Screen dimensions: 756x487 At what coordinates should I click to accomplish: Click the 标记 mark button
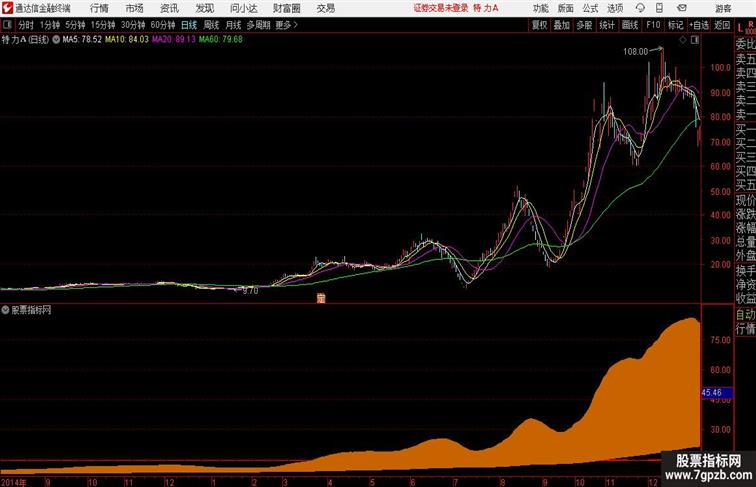(675, 25)
